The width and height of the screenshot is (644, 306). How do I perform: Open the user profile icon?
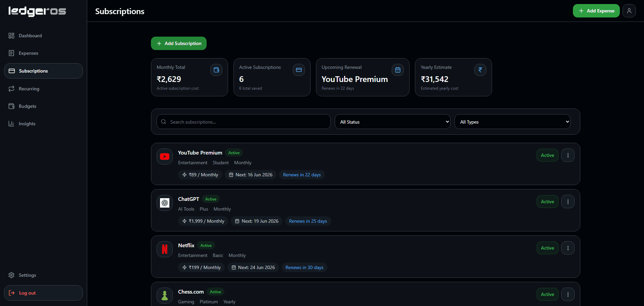629,11
